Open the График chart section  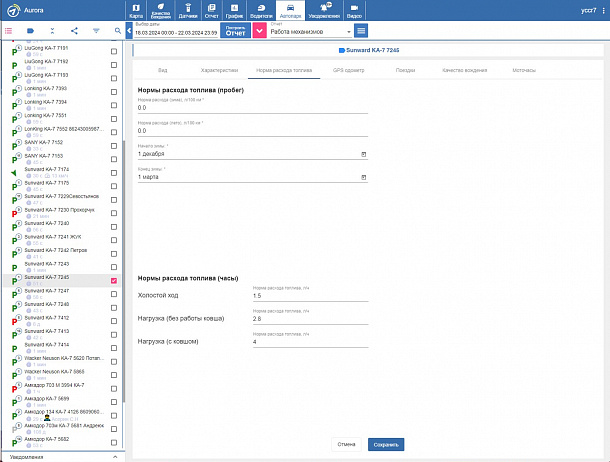click(x=234, y=10)
